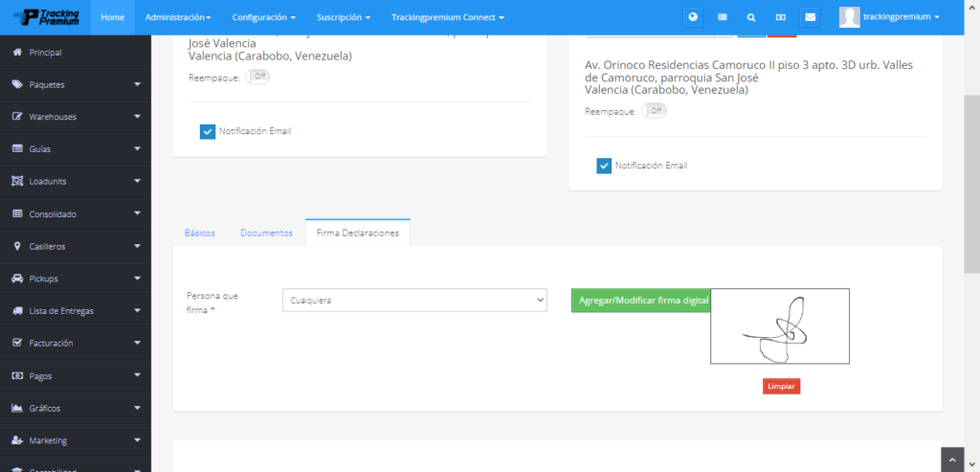
Task: Open Trackingpremium Connect menu
Action: pyautogui.click(x=448, y=17)
